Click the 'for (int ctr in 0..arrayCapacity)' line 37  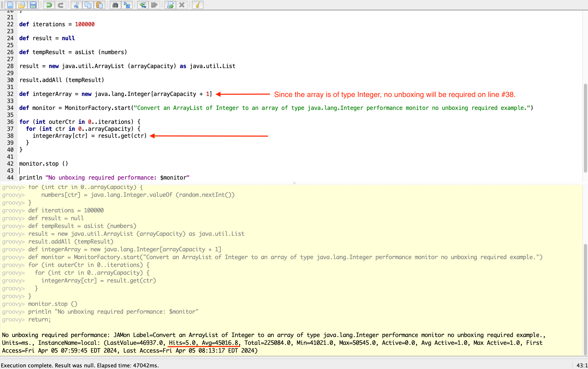[83, 129]
